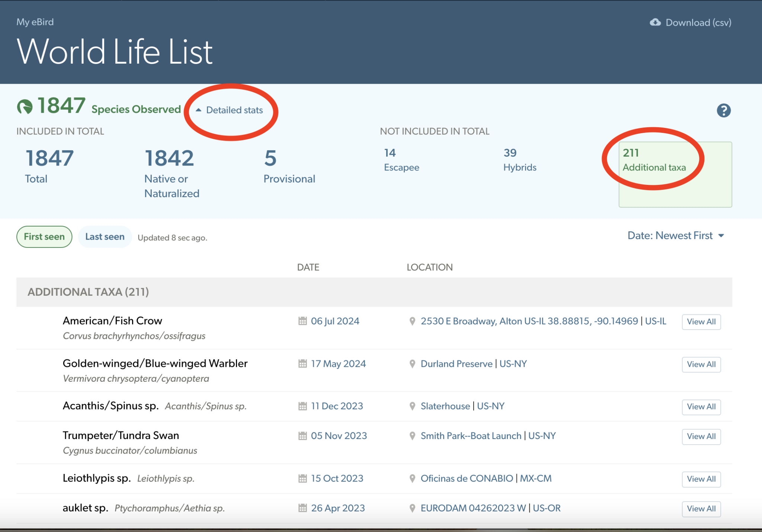This screenshot has width=762, height=532.
Task: Open the Date: Newest First sort dropdown
Action: 670,235
